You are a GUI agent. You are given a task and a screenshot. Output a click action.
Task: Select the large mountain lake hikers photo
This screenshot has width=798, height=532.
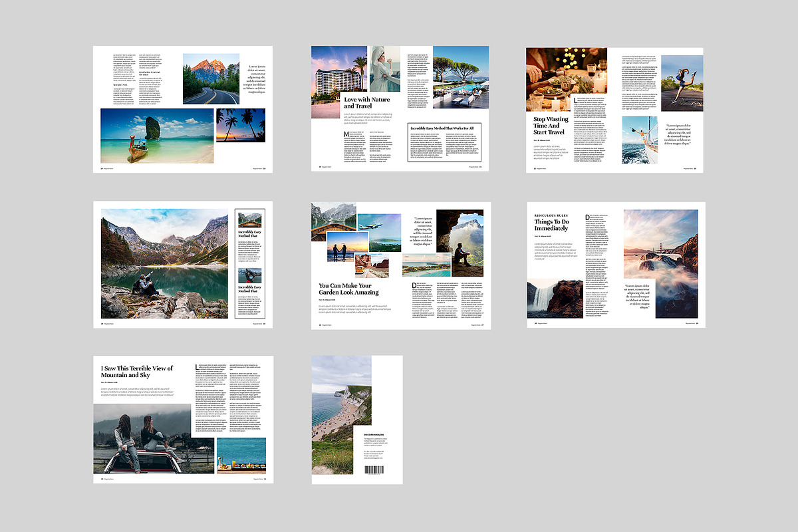click(164, 263)
